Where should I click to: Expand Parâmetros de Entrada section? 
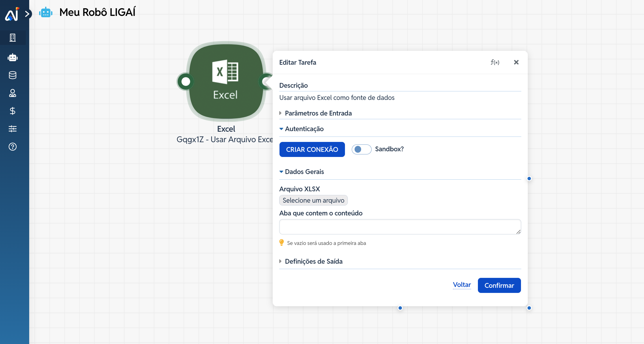(318, 113)
